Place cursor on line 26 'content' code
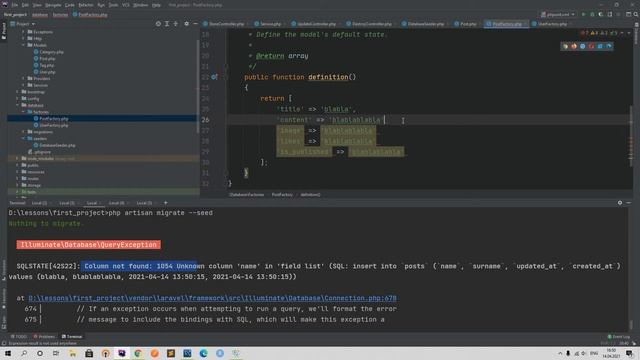The width and height of the screenshot is (640, 360). tap(331, 120)
